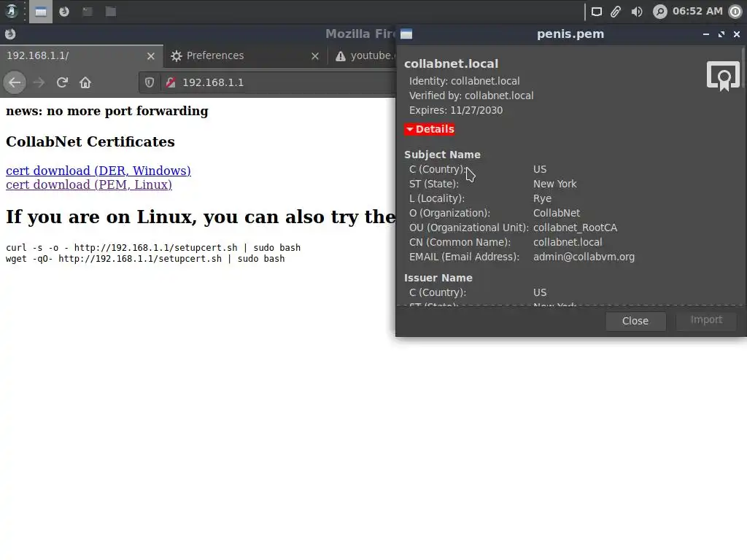This screenshot has width=747, height=560.
Task: Switch to Firefox via its taskbar icon
Action: [64, 12]
